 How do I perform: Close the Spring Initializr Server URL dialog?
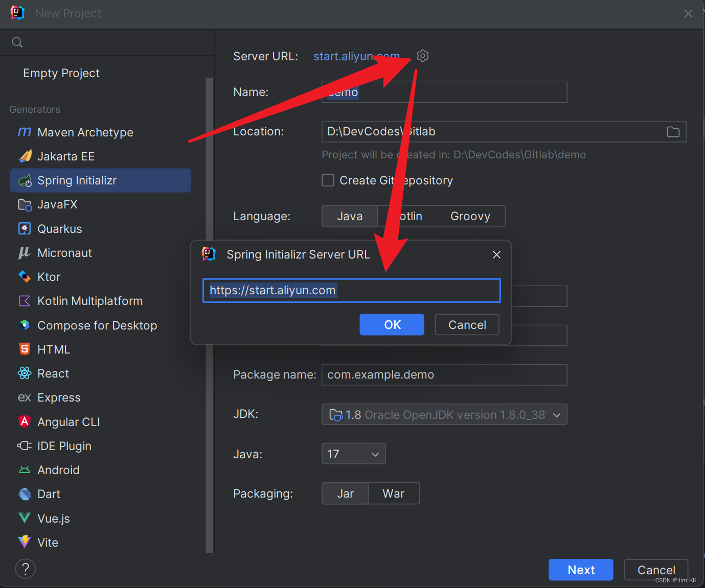496,254
